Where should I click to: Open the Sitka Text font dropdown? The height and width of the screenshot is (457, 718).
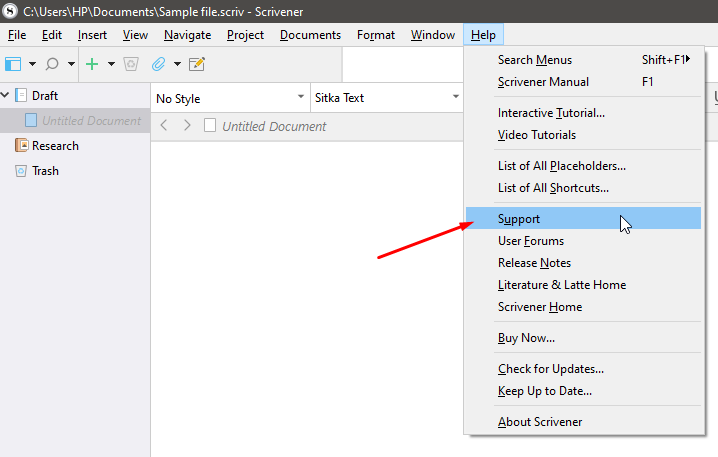(387, 98)
